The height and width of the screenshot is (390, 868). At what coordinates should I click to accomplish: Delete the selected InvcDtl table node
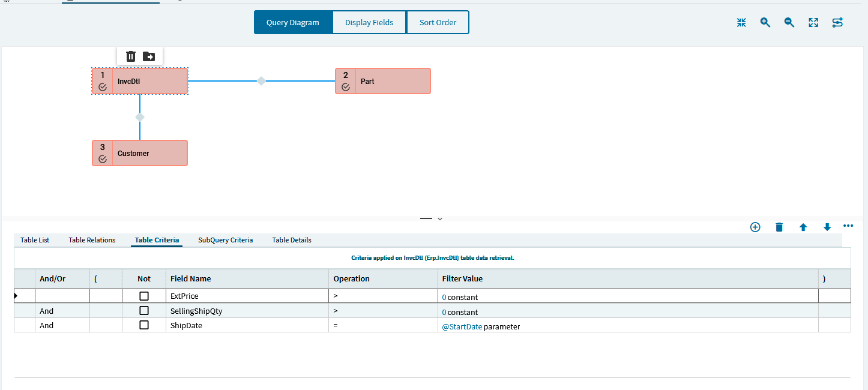tap(131, 56)
